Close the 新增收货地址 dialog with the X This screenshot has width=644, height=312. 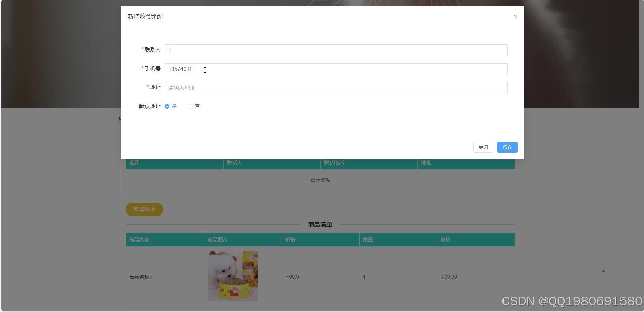[515, 16]
